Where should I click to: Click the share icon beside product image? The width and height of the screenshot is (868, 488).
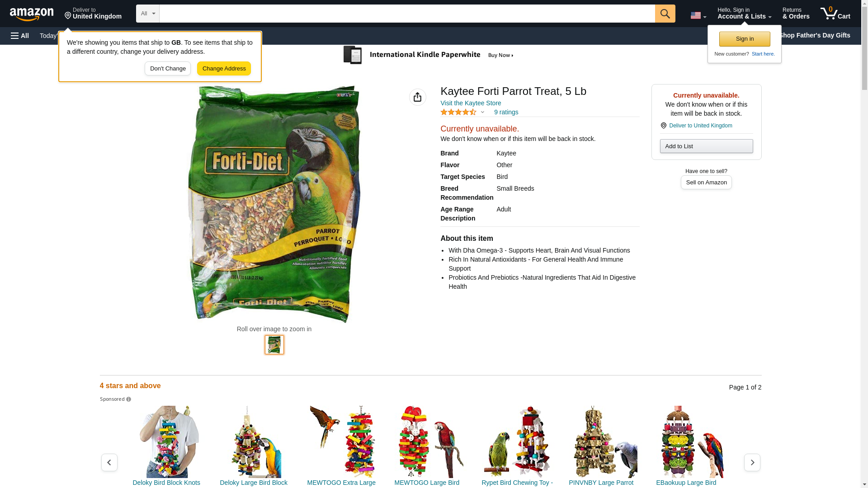[x=417, y=97]
